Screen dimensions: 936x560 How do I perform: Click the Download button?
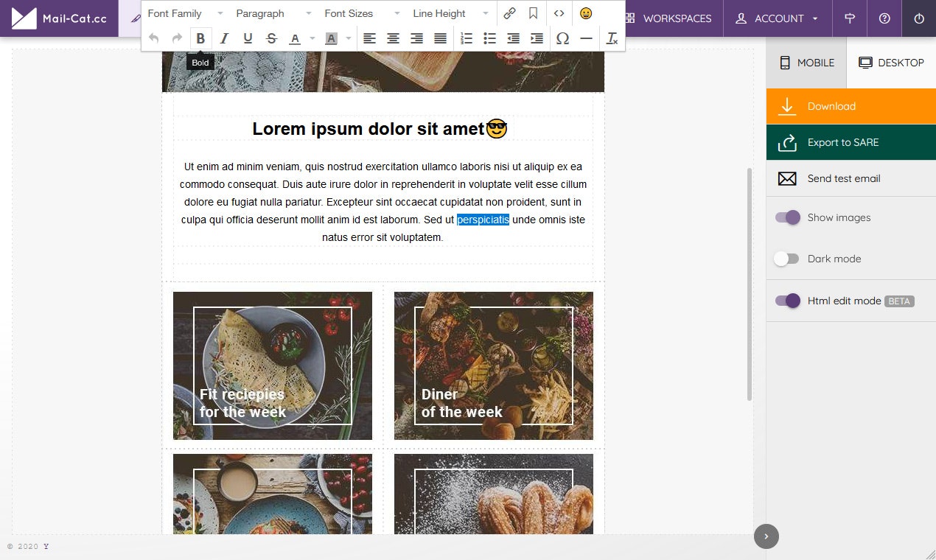click(x=831, y=106)
